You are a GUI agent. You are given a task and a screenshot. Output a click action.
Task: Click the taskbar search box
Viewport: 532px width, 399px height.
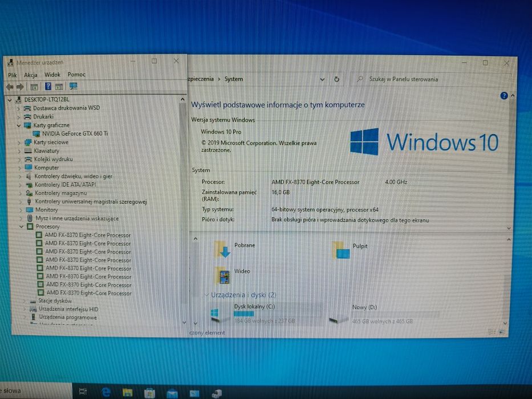36,391
